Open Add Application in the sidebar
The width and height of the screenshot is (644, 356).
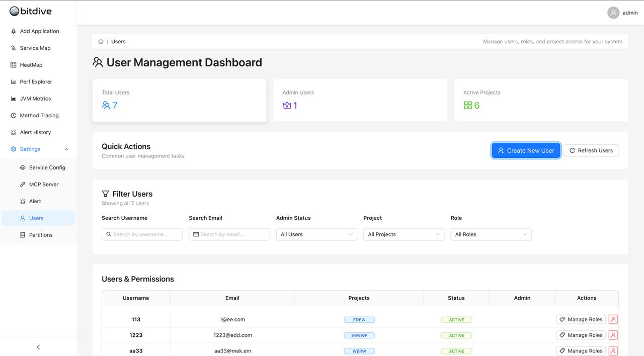point(38,31)
